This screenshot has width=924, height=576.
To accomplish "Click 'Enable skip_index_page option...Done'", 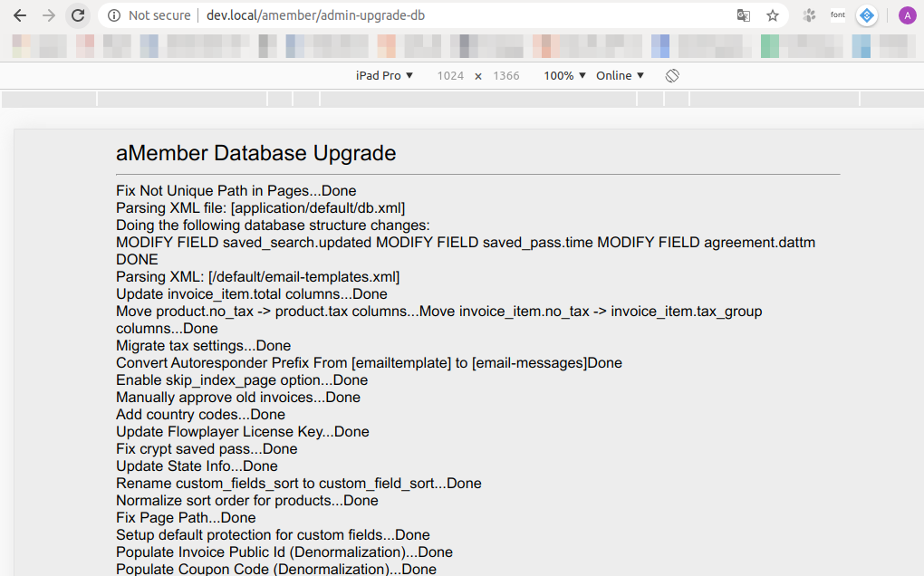I will pos(242,379).
